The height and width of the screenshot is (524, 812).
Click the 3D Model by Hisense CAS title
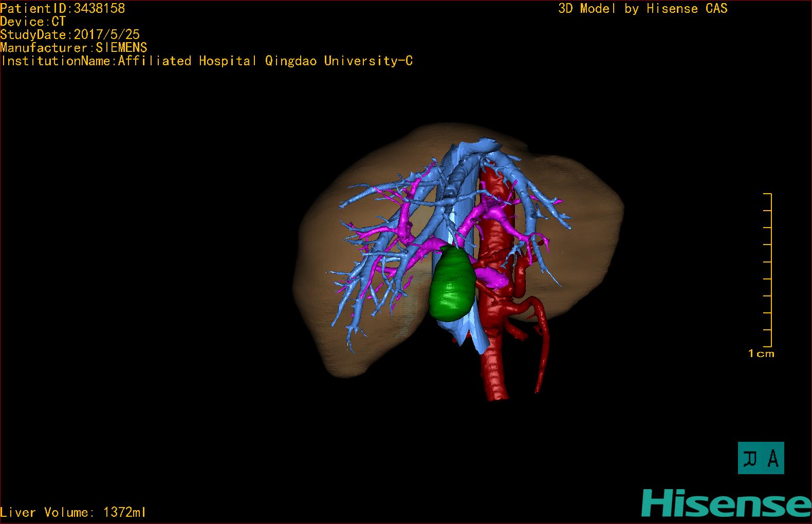click(643, 9)
